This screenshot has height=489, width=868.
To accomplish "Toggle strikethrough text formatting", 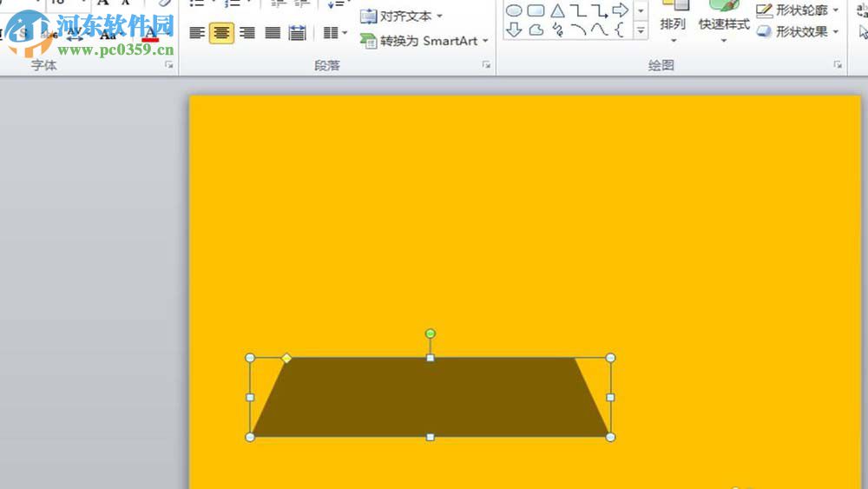I will click(x=49, y=35).
